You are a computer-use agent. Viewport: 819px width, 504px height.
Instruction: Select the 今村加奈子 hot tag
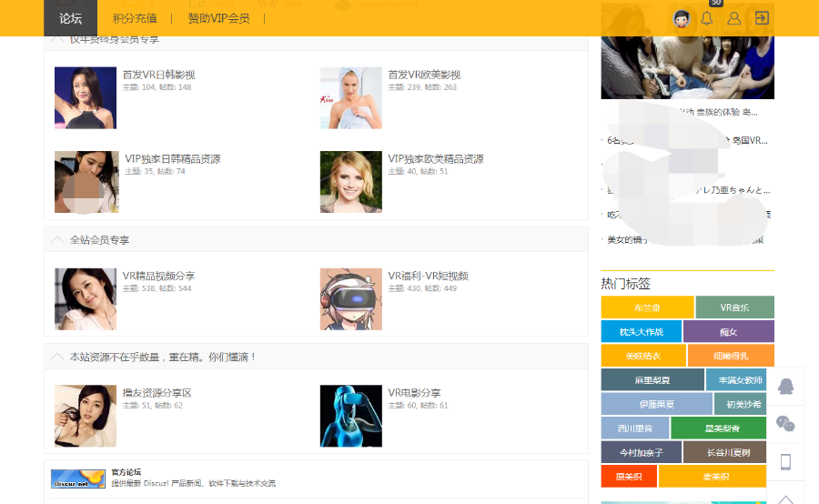(641, 452)
